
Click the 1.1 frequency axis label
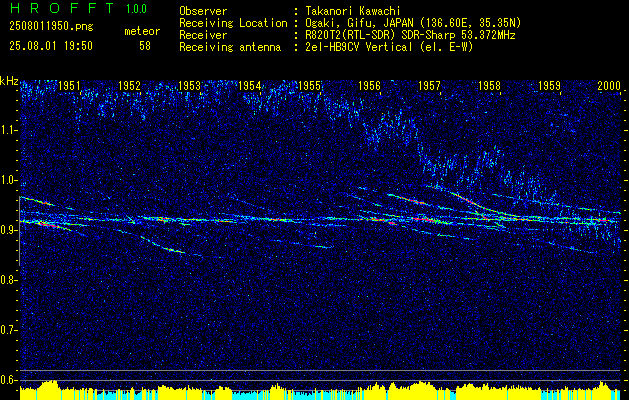point(9,130)
